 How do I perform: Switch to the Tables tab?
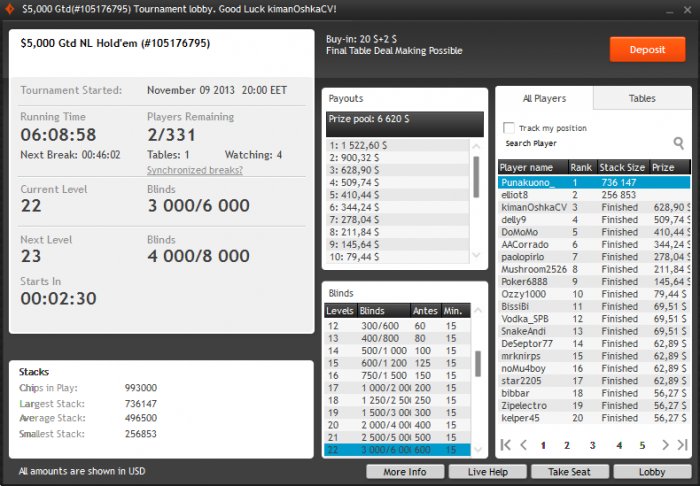(x=642, y=98)
